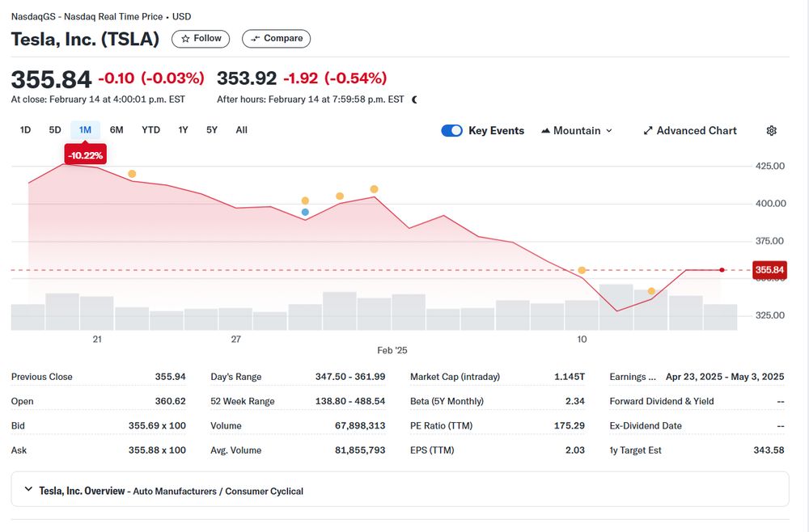Expand the Tesla, Inc. Overview section chevron
This screenshot has width=809, height=532.
pos(28,489)
